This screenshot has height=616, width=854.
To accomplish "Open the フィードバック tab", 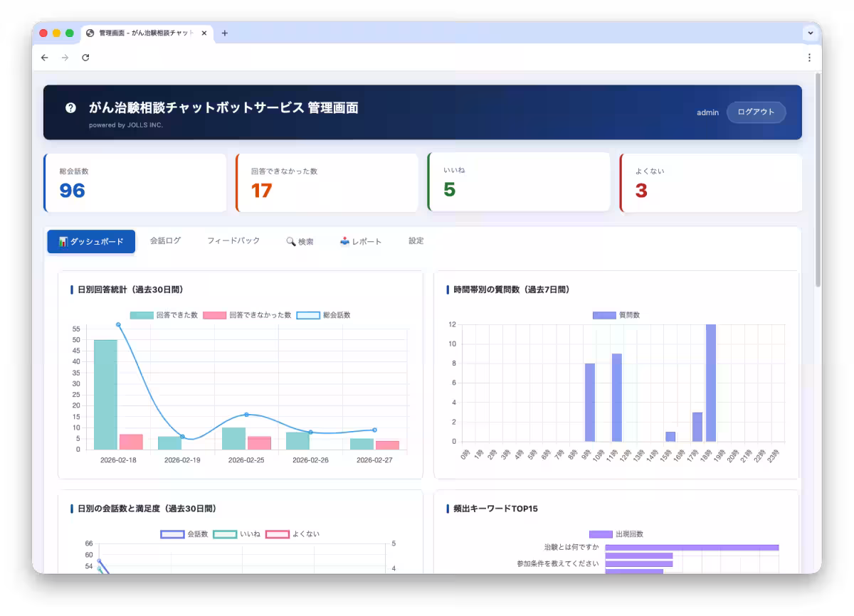I will pyautogui.click(x=233, y=241).
